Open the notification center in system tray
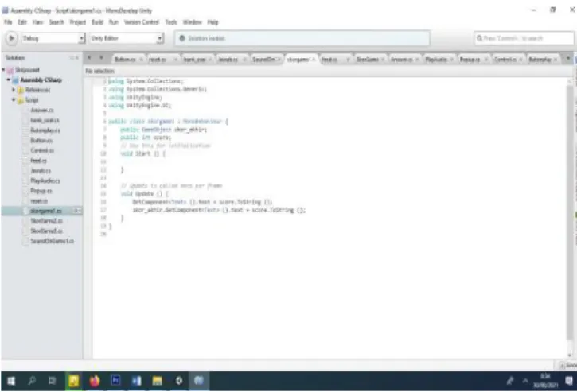The height and width of the screenshot is (392, 577). (x=569, y=381)
